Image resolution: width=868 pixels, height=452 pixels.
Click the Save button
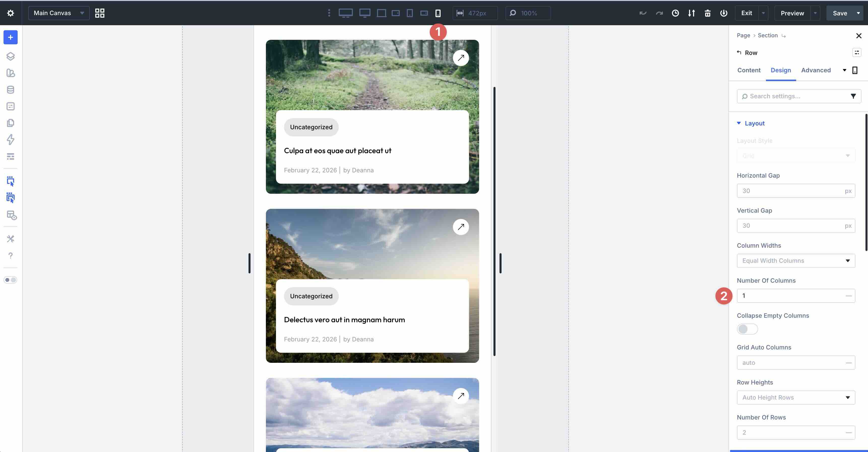click(840, 13)
